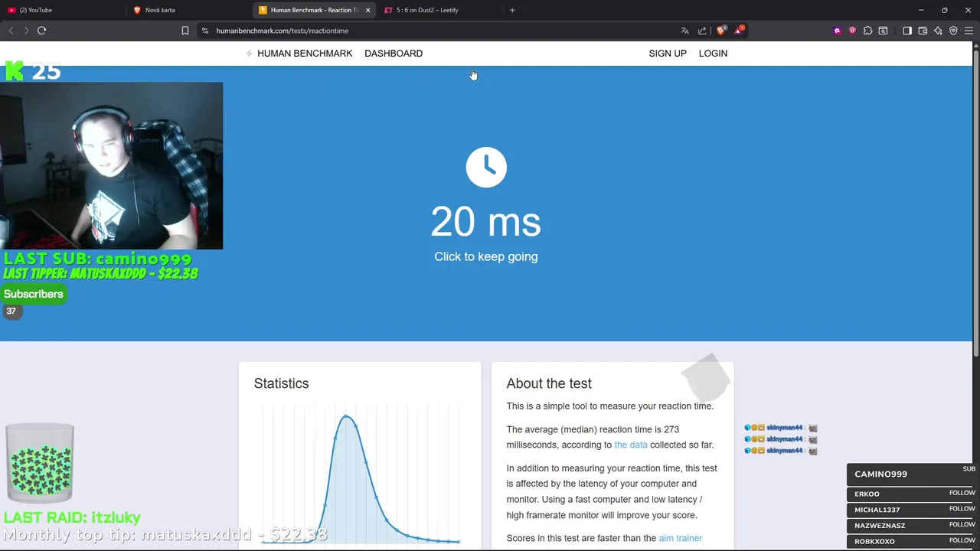Open 'the data' link

tap(631, 445)
